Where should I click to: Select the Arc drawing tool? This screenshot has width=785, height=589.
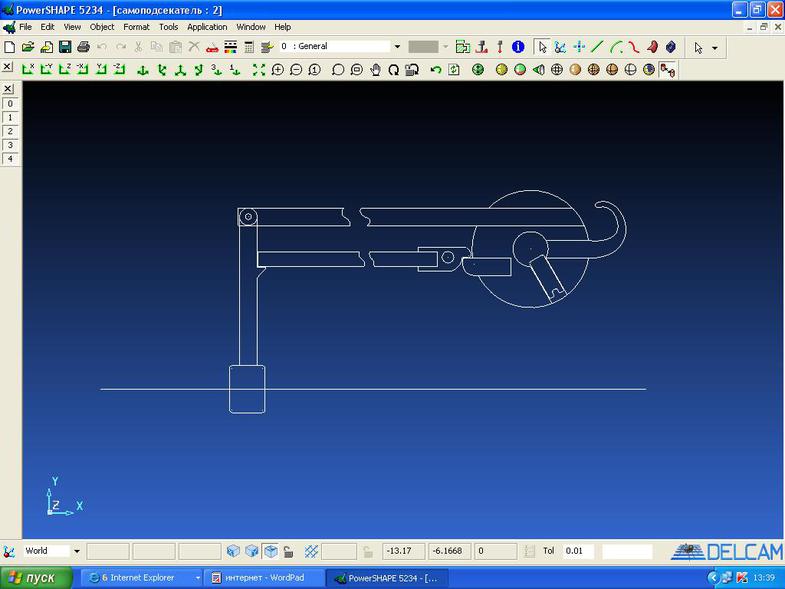coord(615,47)
